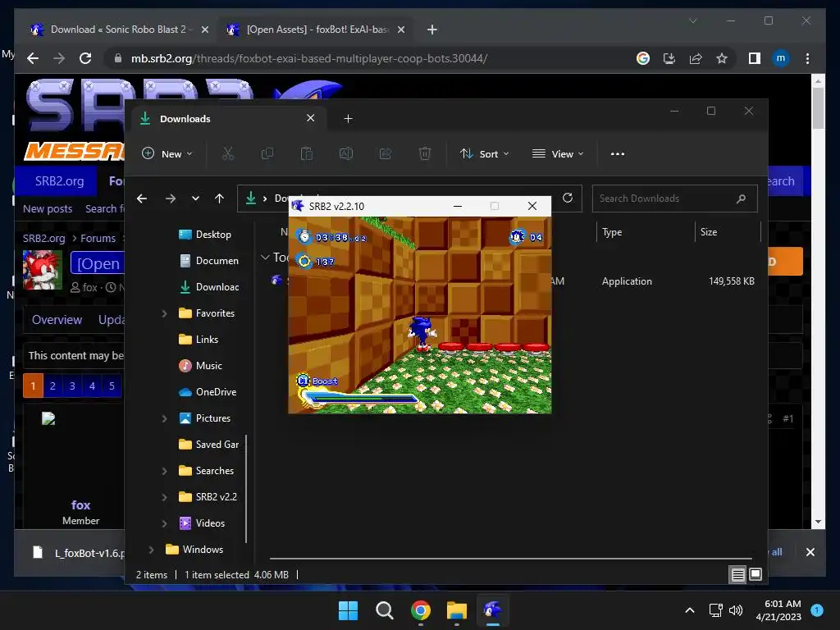This screenshot has width=840, height=630.
Task: Open Windows Start menu
Action: [348, 610]
